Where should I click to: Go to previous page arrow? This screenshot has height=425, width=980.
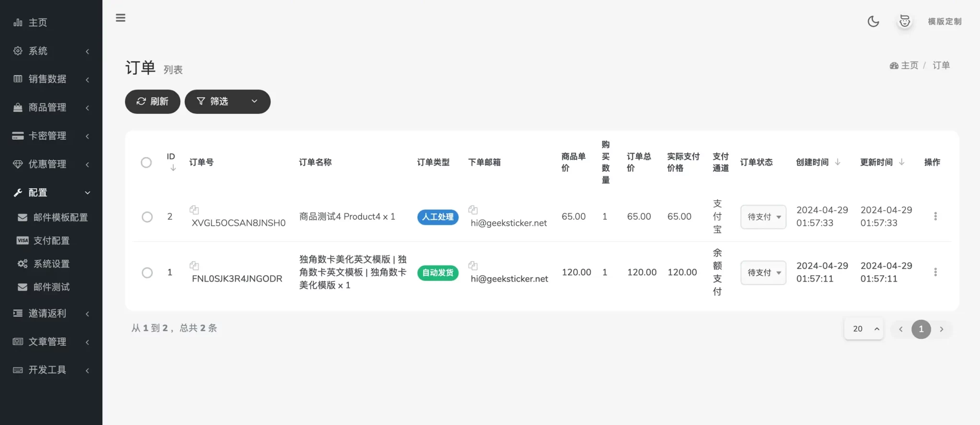(901, 329)
